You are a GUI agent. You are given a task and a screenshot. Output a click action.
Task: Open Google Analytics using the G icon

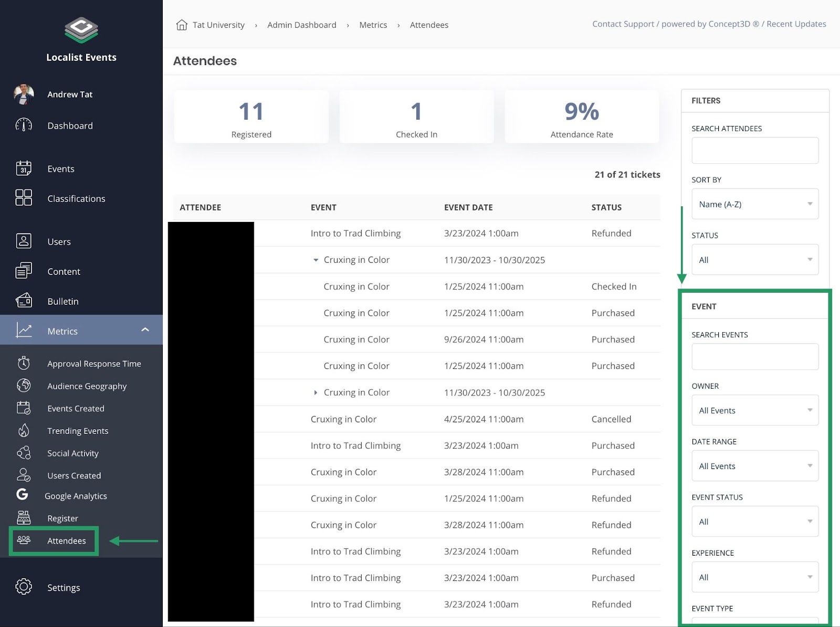click(23, 495)
